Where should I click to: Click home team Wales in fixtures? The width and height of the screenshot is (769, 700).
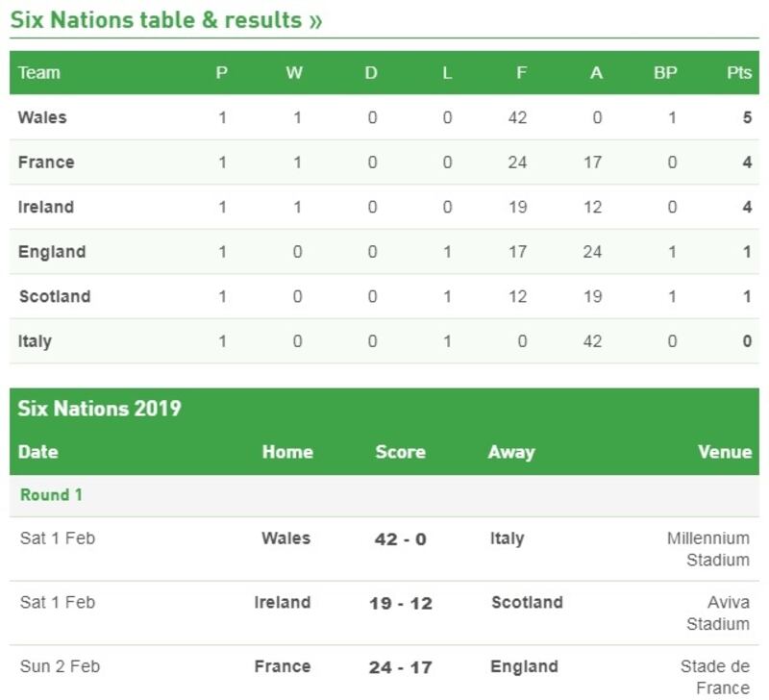[285, 538]
